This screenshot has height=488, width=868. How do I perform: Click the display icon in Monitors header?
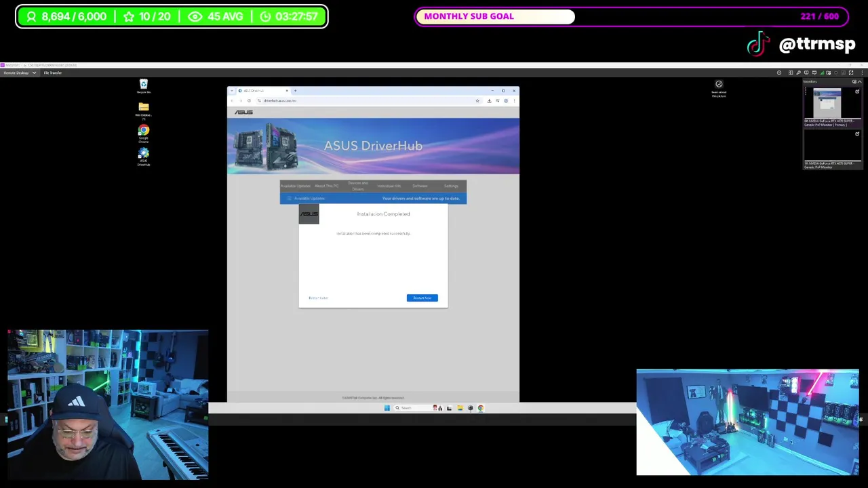(854, 81)
